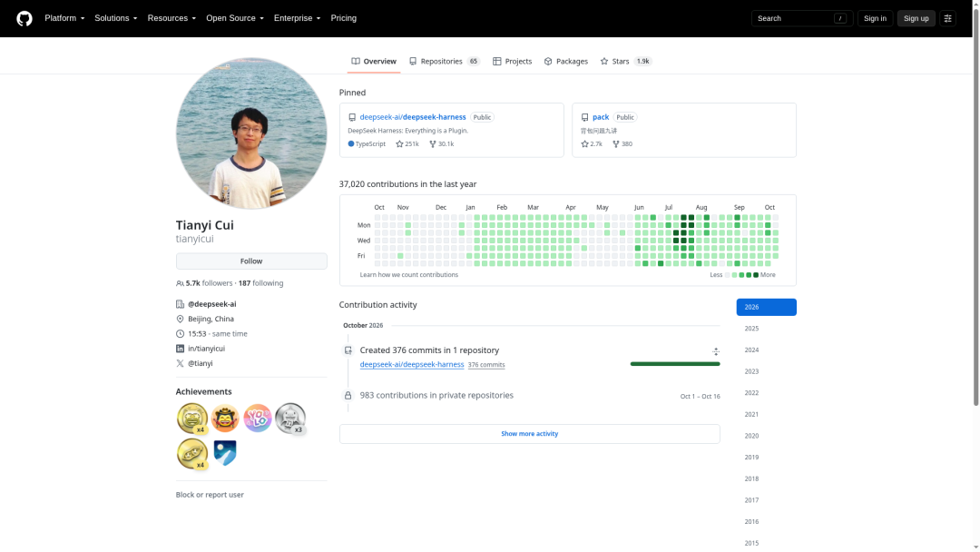This screenshot has width=980, height=552.
Task: Select year 2026 in contribution filter
Action: click(x=766, y=307)
